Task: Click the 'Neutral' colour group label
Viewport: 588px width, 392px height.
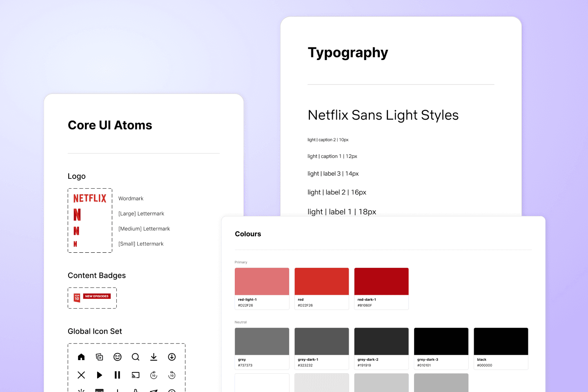Action: tap(241, 322)
